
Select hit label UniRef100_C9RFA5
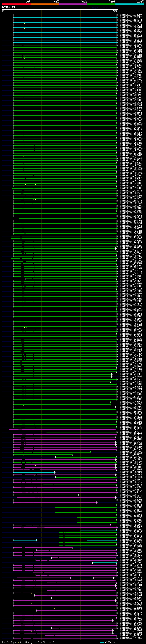click(131, 600)
